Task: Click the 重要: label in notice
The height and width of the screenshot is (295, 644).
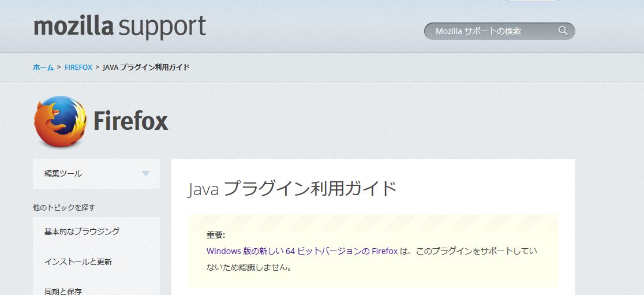Action: (216, 236)
